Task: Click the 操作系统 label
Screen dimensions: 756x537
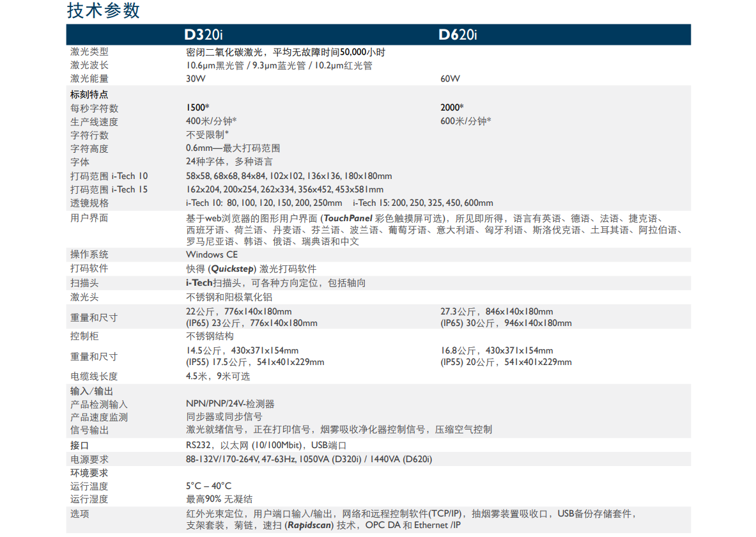Action: (89, 254)
